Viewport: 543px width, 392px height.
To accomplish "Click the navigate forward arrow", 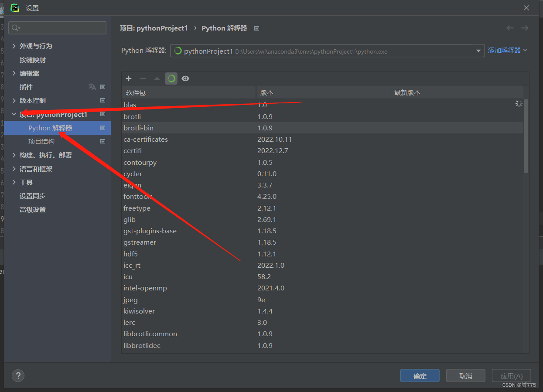I will pos(525,28).
